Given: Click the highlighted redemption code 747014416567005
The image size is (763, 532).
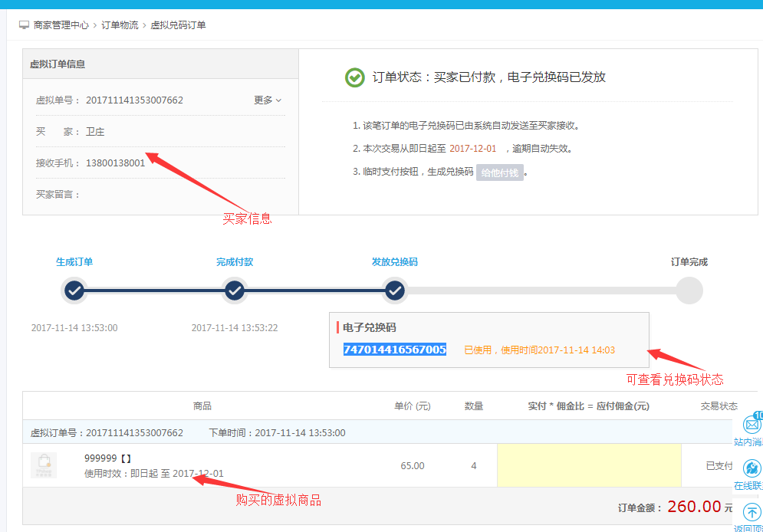Looking at the screenshot, I should point(395,350).
